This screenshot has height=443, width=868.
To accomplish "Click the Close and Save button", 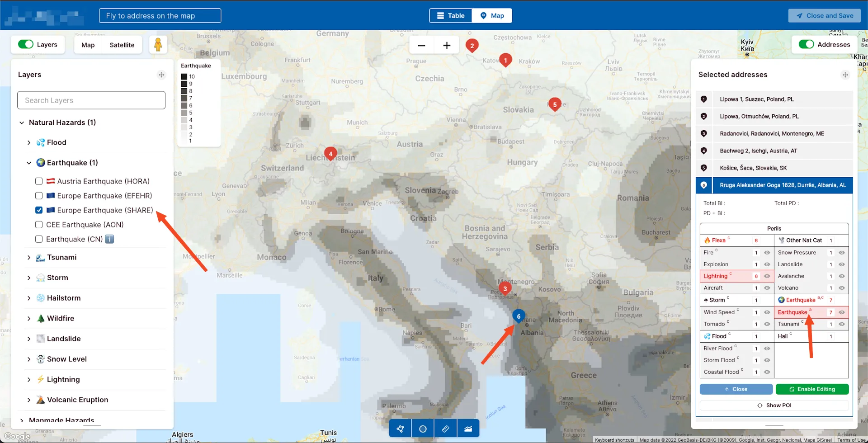I will click(824, 15).
